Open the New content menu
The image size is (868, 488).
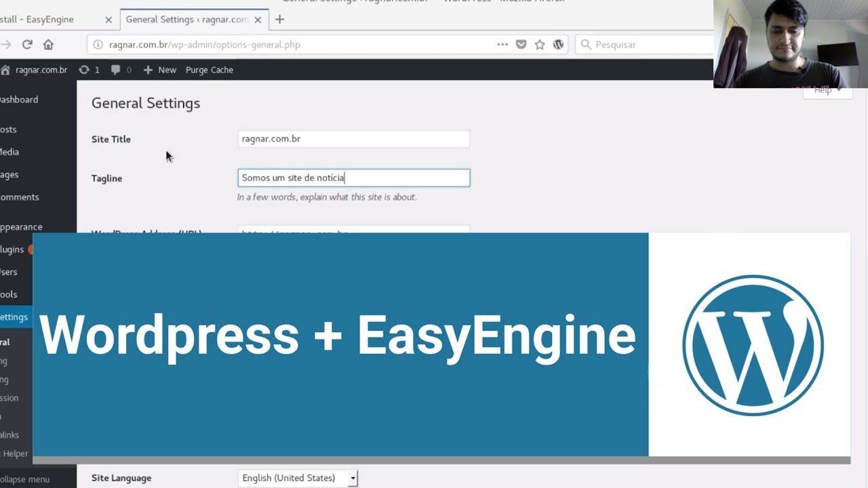[159, 70]
